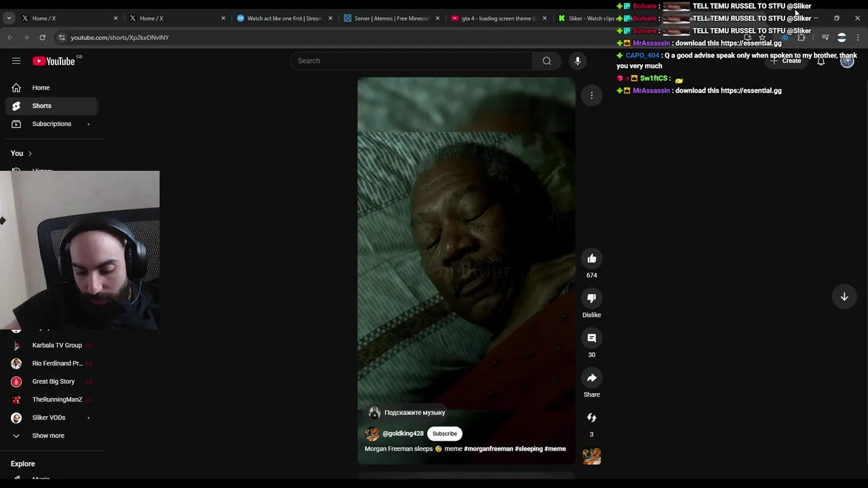View site information icon in address bar
This screenshot has height=488, width=868.
(x=62, y=37)
